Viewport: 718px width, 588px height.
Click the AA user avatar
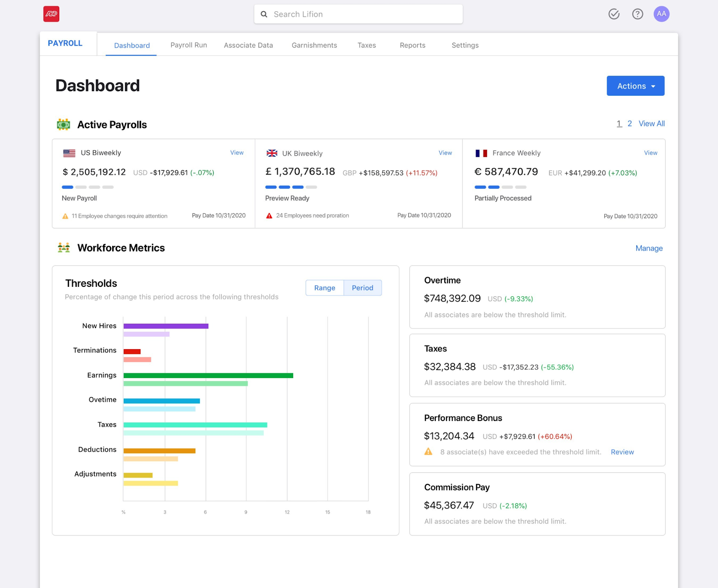661,14
